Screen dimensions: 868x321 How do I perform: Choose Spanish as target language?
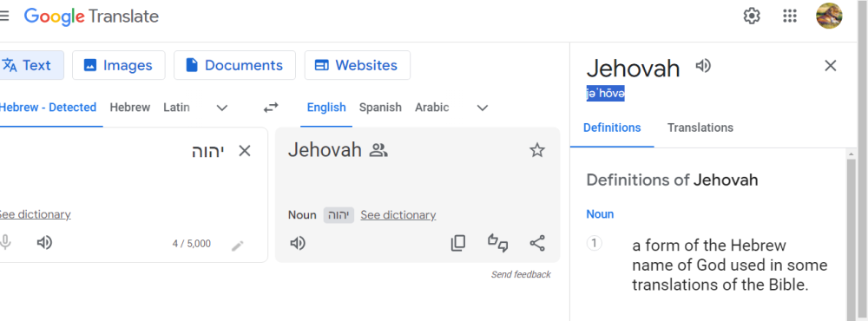[x=380, y=108]
